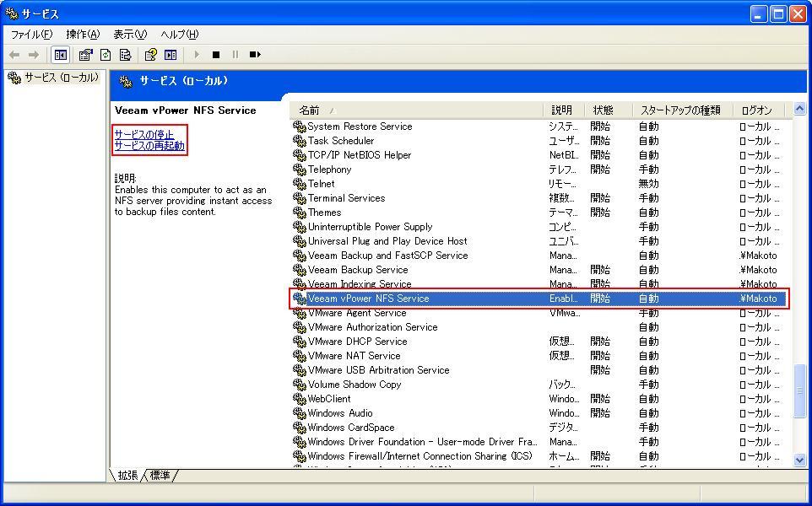Click the gear icon beside Veeam Backup Service
812x506 pixels.
click(x=300, y=270)
